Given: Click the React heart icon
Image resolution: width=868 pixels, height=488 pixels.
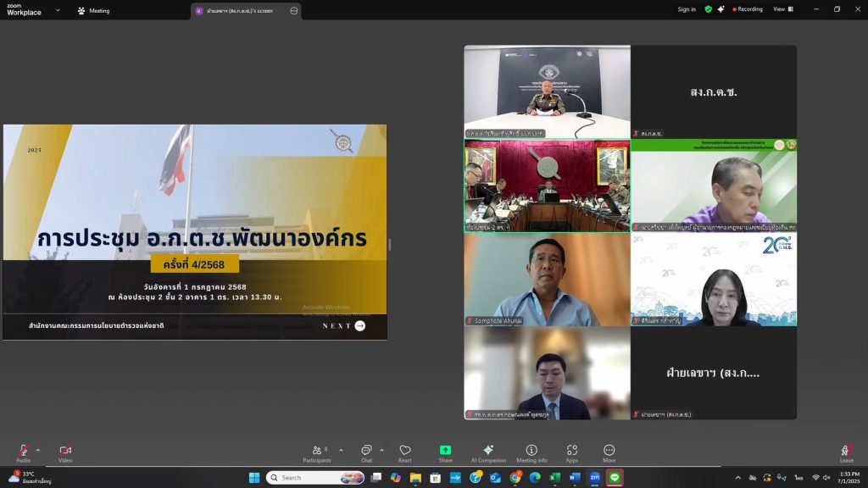Looking at the screenshot, I should pyautogui.click(x=405, y=452).
